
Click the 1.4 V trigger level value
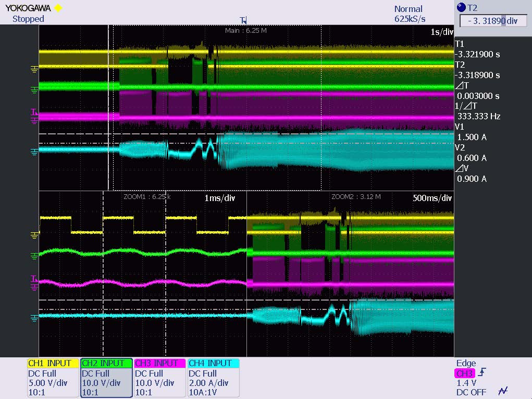point(466,383)
